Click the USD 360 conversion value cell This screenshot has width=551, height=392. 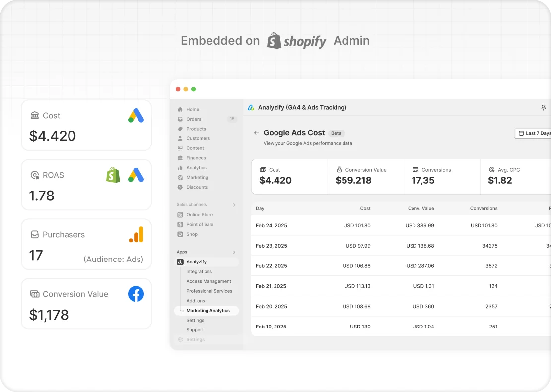pyautogui.click(x=423, y=307)
